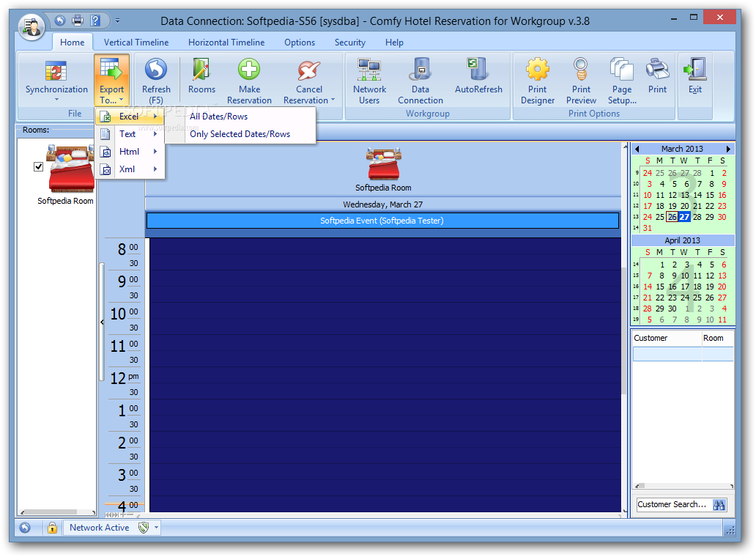
Task: Click the Customer column header
Action: [667, 338]
